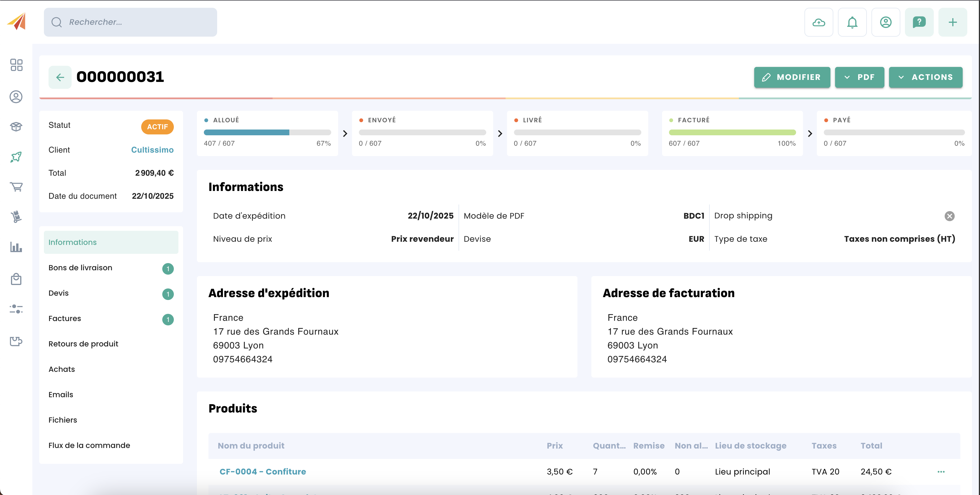Click the Alloué progress bar
The width and height of the screenshot is (980, 495).
(267, 132)
